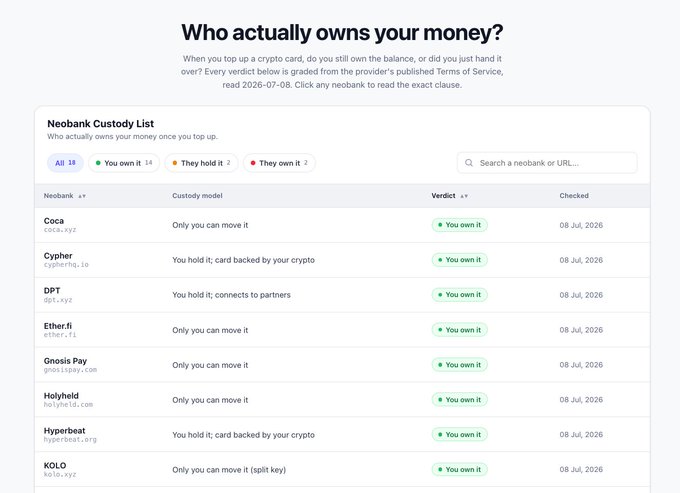Open the Gnosis Pay neobank row
Viewport: 680px width, 493px height.
[342, 365]
